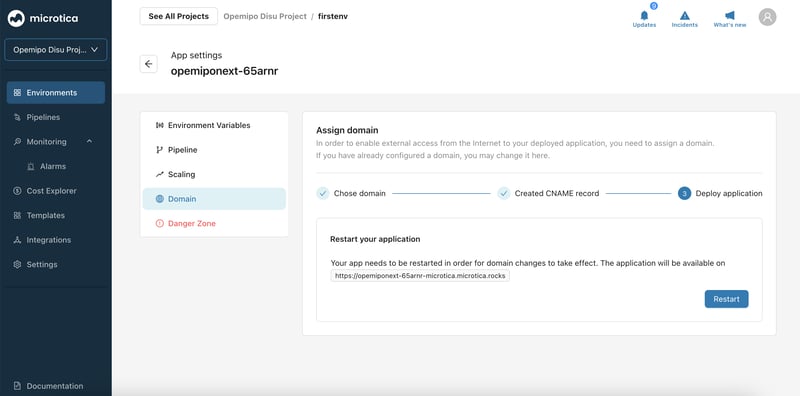The image size is (800, 396).
Task: Click the Chose domain step label
Action: [x=360, y=193]
